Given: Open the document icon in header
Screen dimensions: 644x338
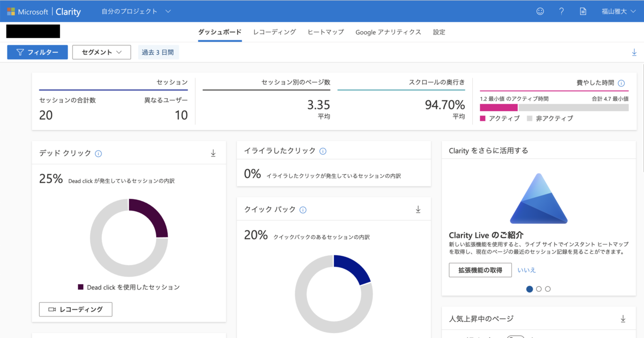Looking at the screenshot, I should [583, 11].
